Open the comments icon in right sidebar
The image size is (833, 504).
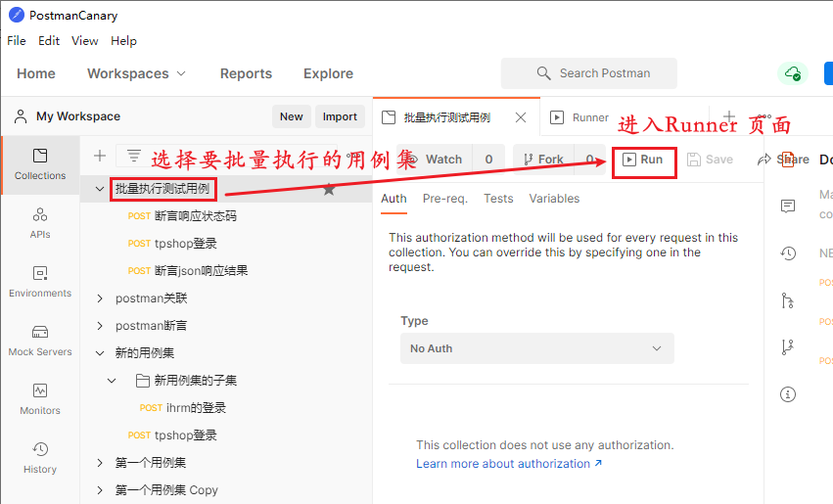tap(788, 206)
